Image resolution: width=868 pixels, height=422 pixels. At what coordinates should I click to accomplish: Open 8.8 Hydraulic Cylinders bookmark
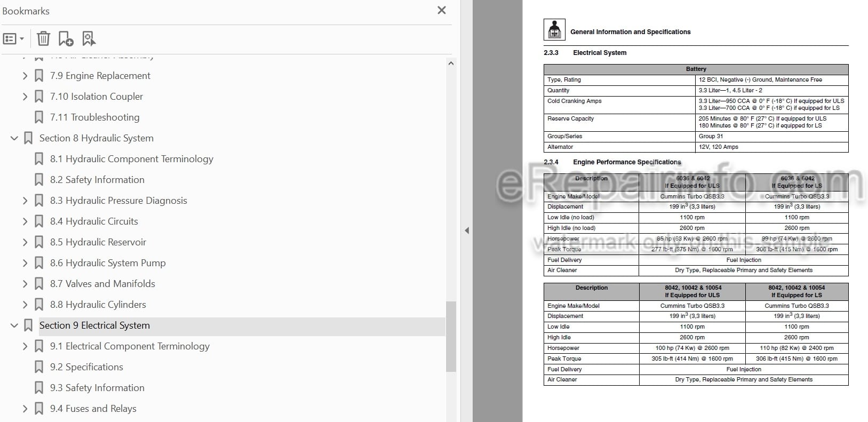tap(98, 305)
